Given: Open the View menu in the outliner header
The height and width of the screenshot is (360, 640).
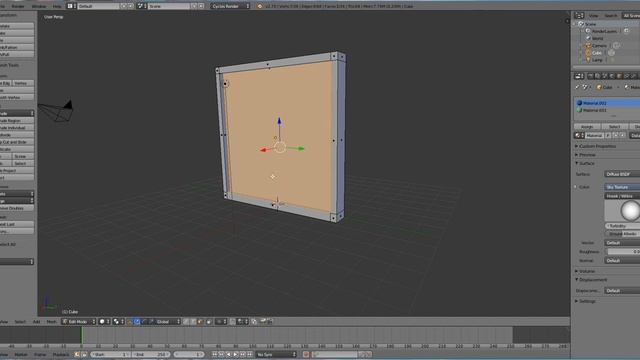Looking at the screenshot, I should [593, 16].
